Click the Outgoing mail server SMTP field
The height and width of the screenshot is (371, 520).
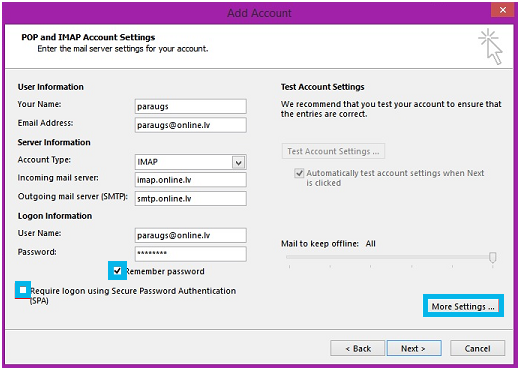click(191, 199)
